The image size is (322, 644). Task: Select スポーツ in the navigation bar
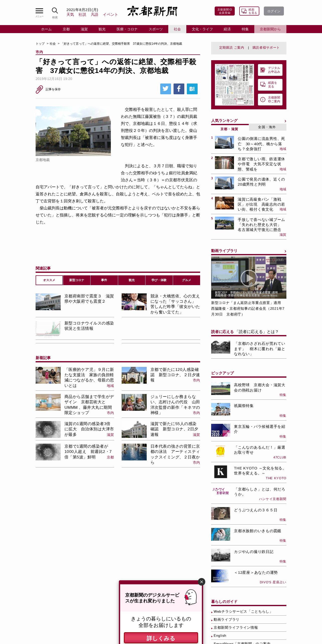156,29
